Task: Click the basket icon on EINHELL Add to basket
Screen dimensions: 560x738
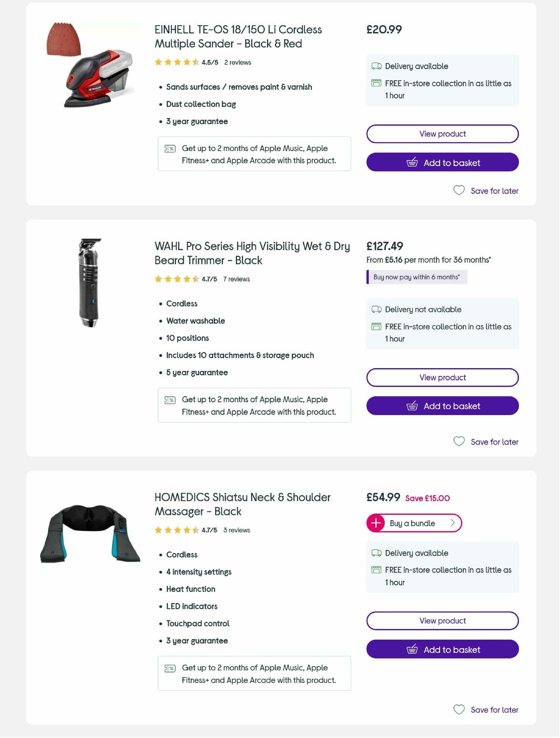Action: (x=413, y=162)
